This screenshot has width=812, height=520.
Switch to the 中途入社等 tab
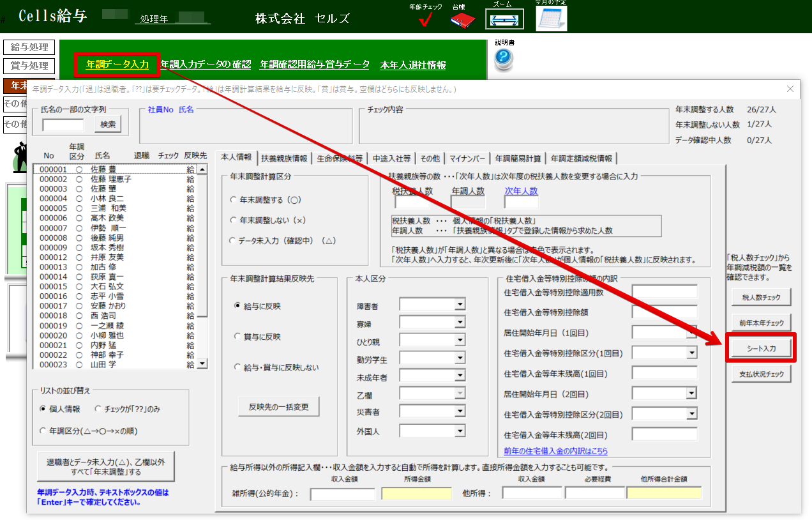point(390,158)
